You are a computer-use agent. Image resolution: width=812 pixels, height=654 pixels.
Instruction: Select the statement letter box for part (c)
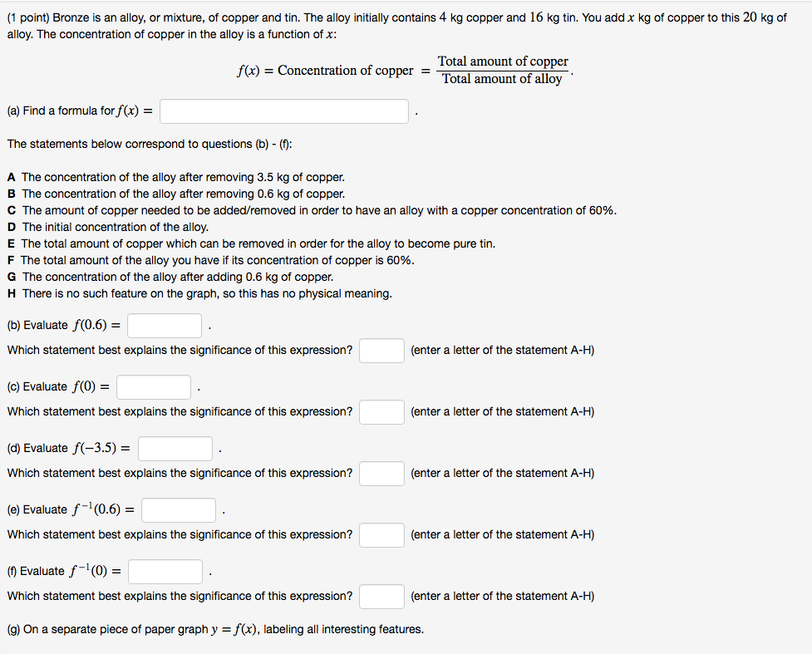[382, 412]
